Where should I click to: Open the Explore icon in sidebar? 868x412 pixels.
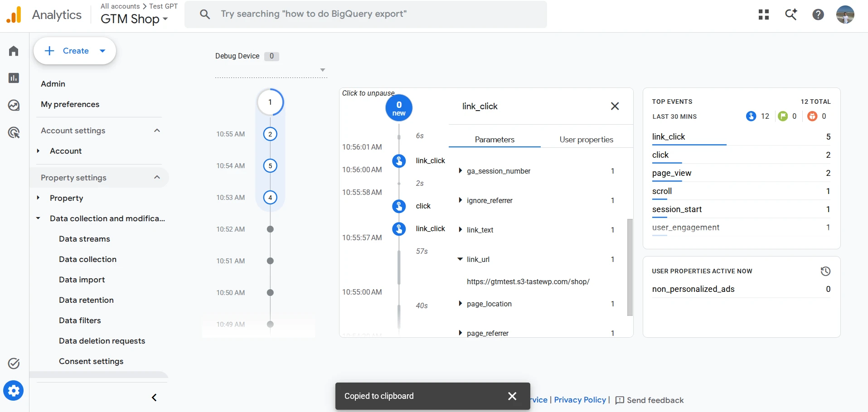14,105
